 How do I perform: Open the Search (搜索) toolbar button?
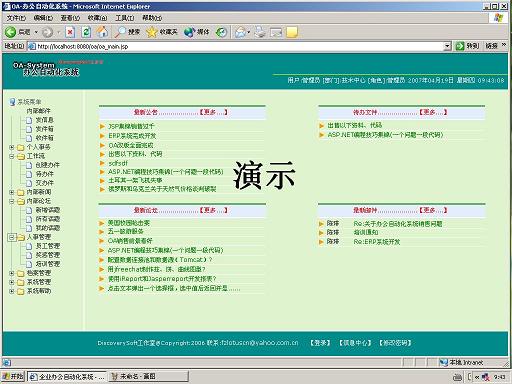(127, 32)
